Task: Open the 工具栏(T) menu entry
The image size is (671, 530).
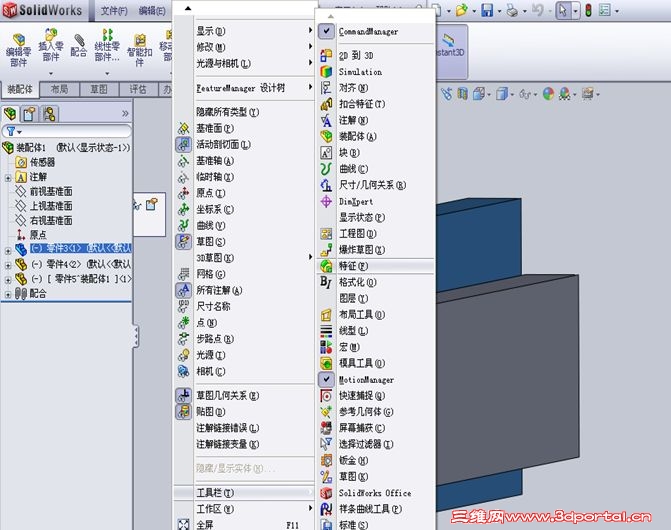Action: point(244,493)
